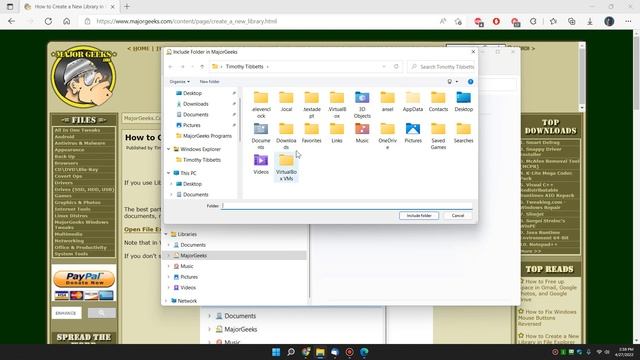Select the Searches folder
The height and width of the screenshot is (360, 640).
[x=463, y=133]
